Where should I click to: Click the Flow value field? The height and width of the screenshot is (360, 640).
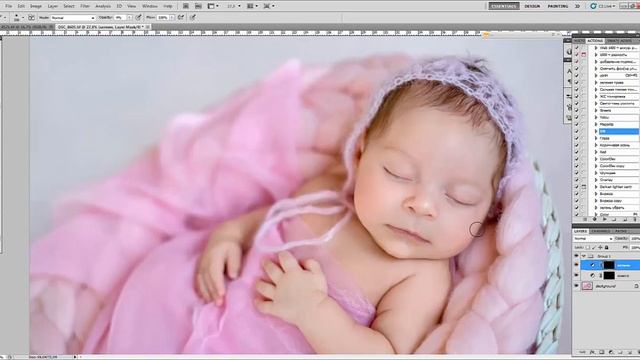click(x=163, y=18)
